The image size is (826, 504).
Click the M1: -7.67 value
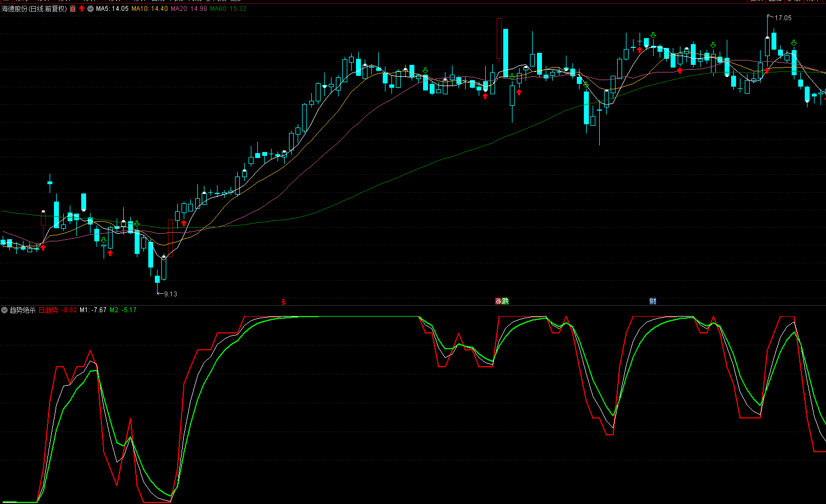[93, 310]
